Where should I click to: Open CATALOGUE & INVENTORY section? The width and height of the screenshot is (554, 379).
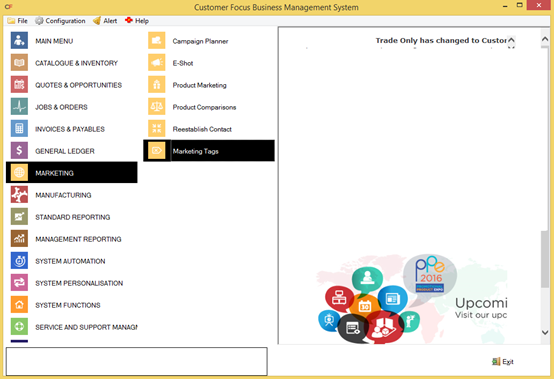pyautogui.click(x=76, y=63)
